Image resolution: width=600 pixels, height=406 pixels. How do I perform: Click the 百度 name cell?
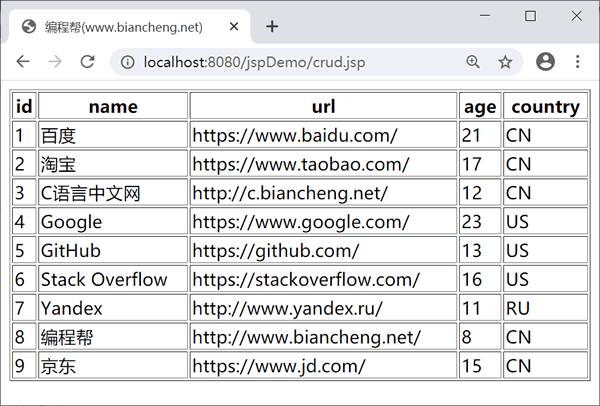point(113,135)
